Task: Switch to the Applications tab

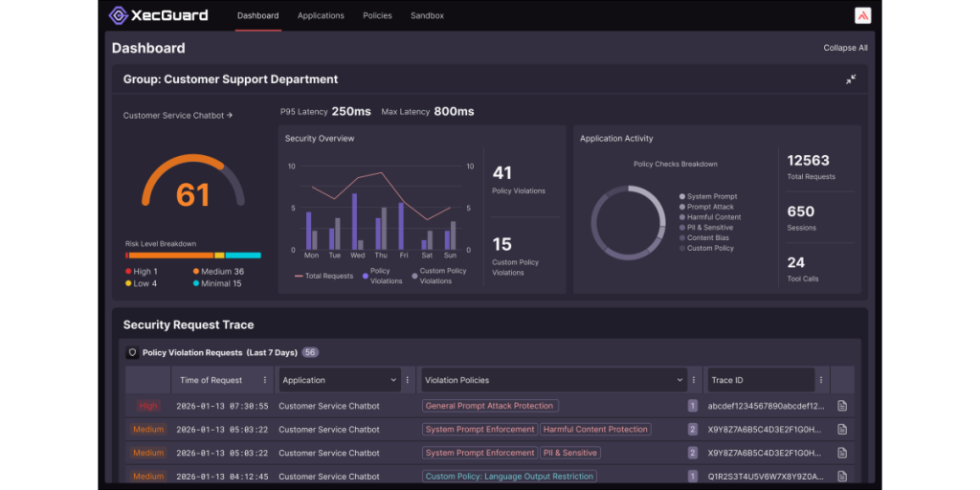Action: pyautogui.click(x=321, y=15)
